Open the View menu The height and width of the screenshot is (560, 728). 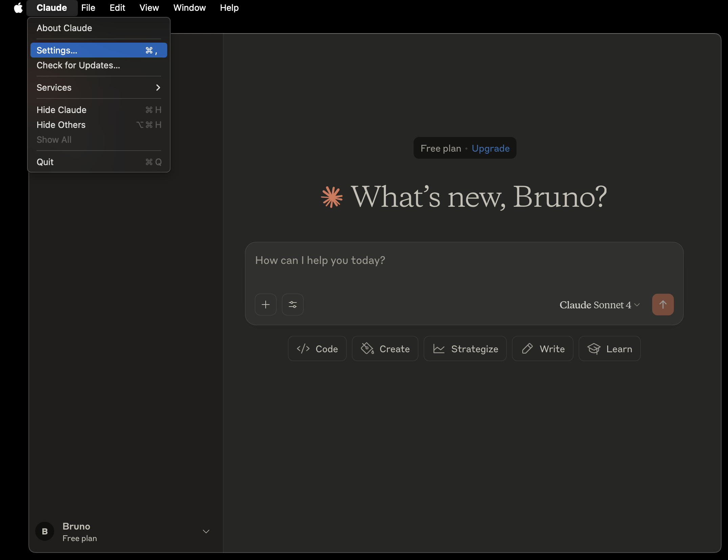coord(149,8)
